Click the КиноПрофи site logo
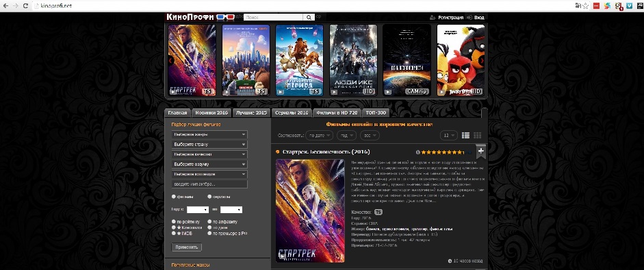Screen dimensions: 644x270 [x=190, y=17]
